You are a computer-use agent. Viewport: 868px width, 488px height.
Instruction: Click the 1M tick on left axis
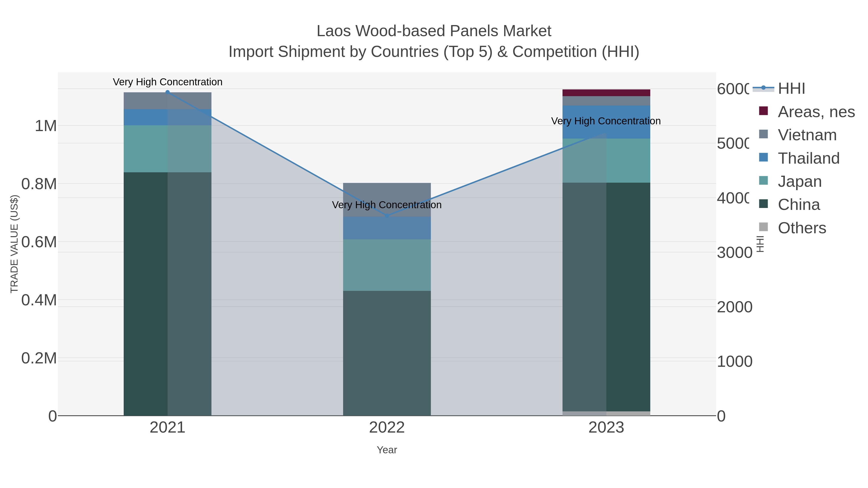tap(46, 126)
